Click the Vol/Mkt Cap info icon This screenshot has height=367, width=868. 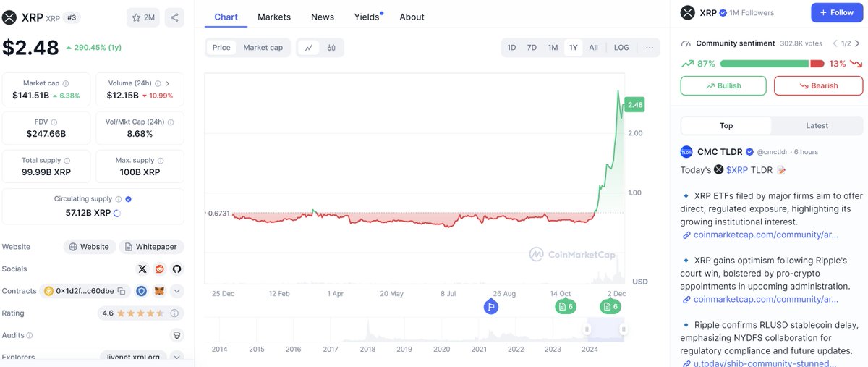click(x=171, y=122)
